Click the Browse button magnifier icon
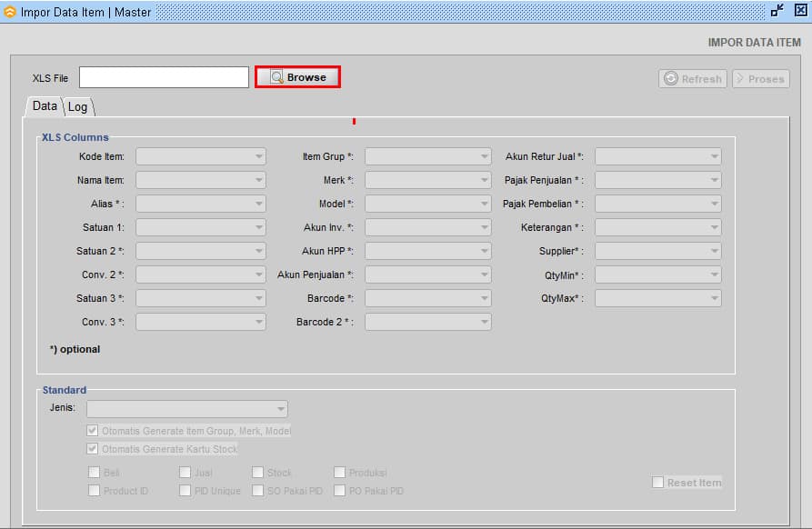Image resolution: width=812 pixels, height=529 pixels. point(276,77)
